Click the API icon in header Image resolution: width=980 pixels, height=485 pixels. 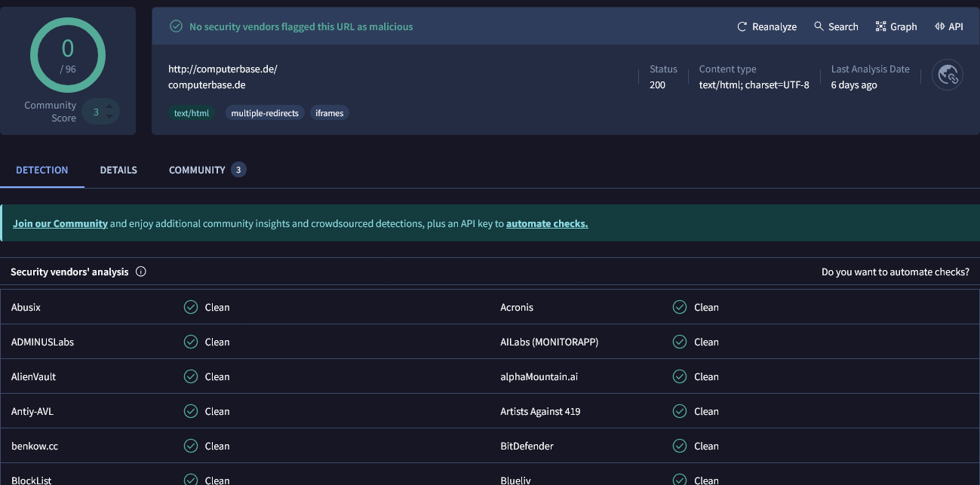click(939, 26)
